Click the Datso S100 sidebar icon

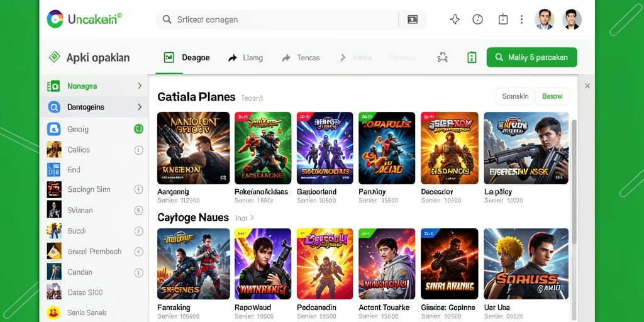tap(54, 292)
